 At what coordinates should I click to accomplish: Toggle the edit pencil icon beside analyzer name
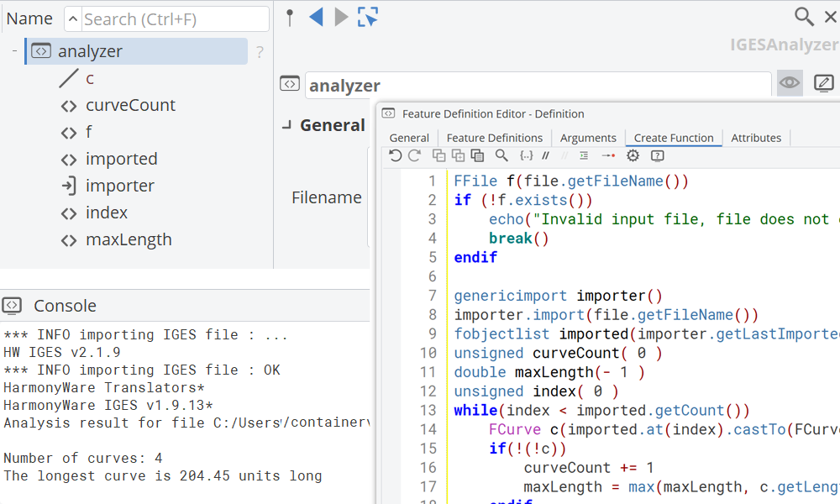coord(824,83)
